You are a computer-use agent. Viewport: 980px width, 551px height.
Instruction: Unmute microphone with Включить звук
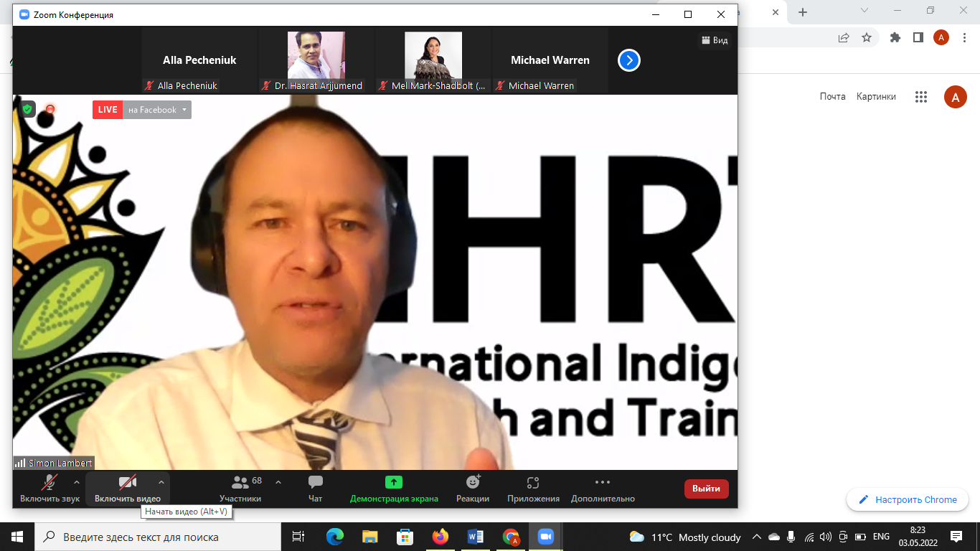click(50, 489)
